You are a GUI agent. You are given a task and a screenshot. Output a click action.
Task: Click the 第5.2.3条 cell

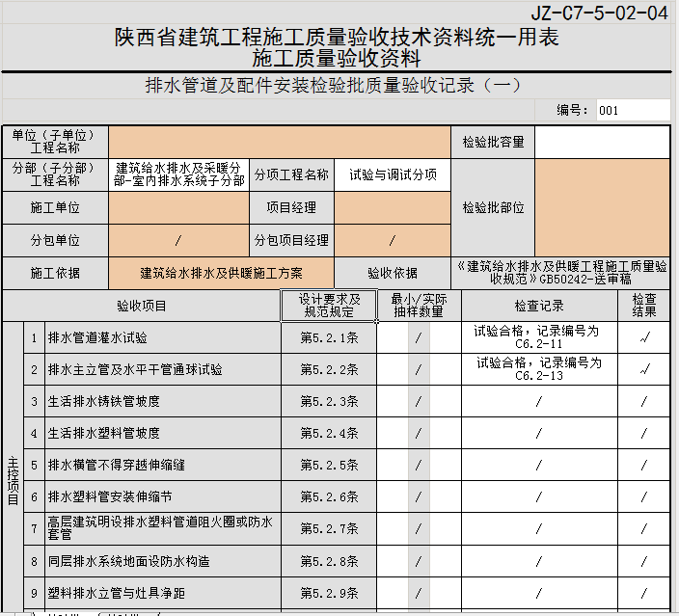pyautogui.click(x=329, y=401)
